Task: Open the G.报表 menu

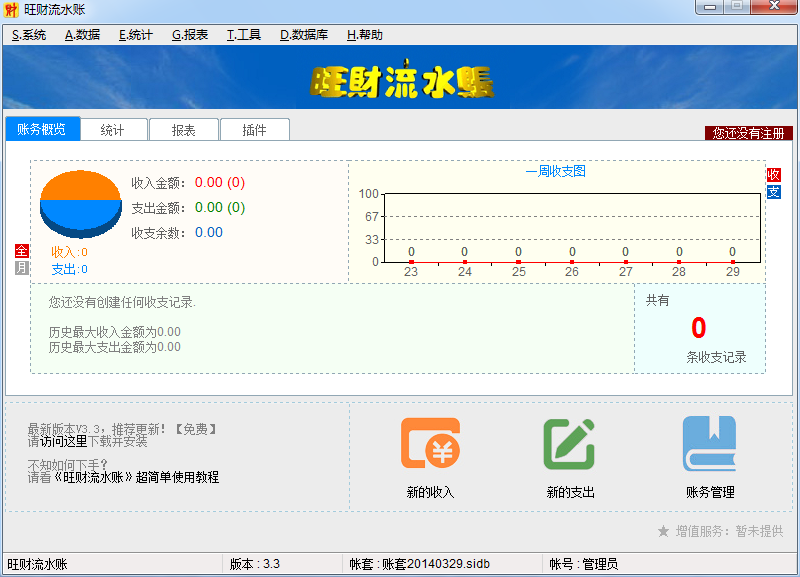Action: click(x=190, y=35)
